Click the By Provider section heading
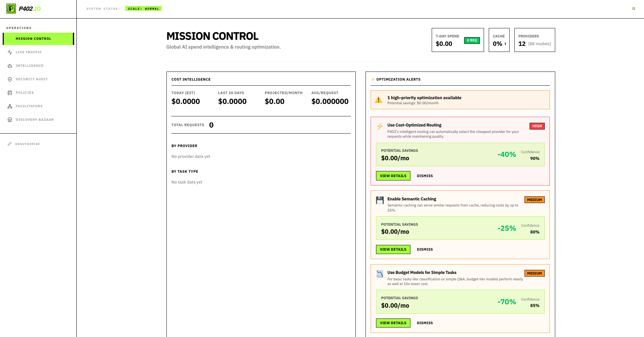Viewport: 644px width, 337px height. coord(184,146)
